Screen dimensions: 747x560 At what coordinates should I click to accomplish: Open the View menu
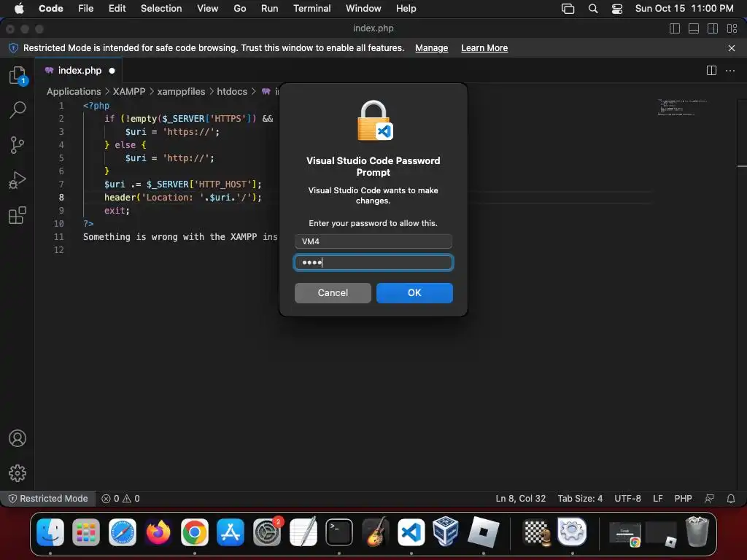click(208, 9)
